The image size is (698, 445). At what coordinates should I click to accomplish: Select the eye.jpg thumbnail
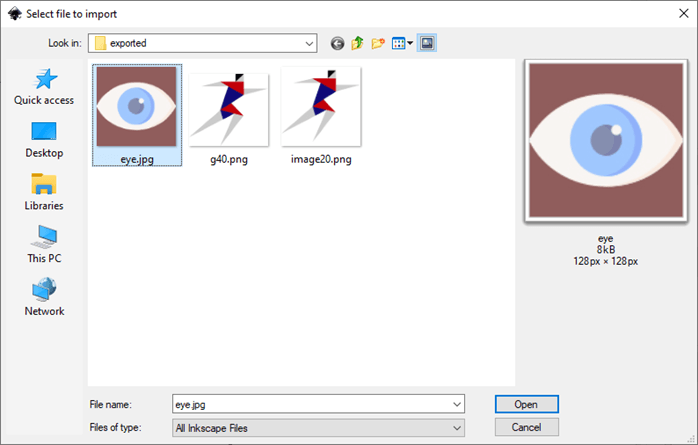point(137,106)
